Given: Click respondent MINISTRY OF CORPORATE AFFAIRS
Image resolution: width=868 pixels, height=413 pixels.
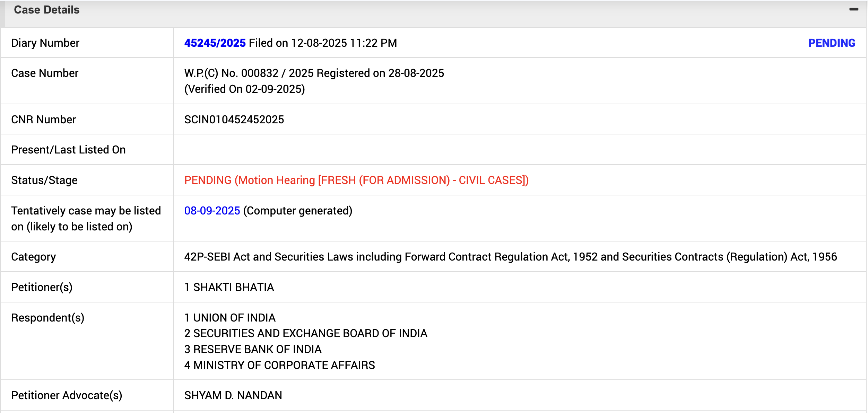Looking at the screenshot, I should click(x=284, y=365).
